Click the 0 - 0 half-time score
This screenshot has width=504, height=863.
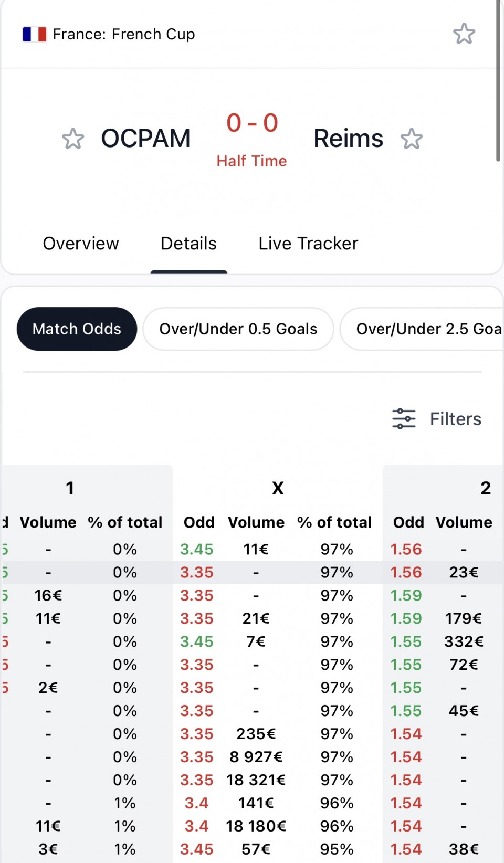click(x=252, y=123)
